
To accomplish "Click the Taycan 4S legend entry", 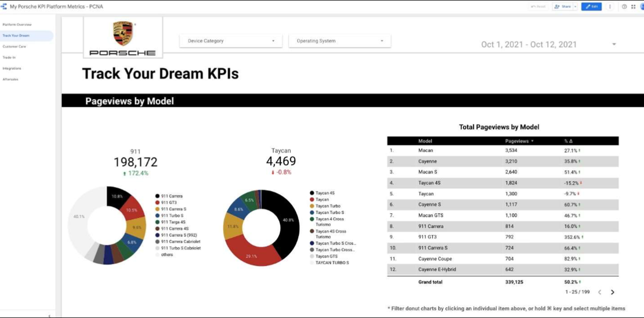I will click(322, 193).
